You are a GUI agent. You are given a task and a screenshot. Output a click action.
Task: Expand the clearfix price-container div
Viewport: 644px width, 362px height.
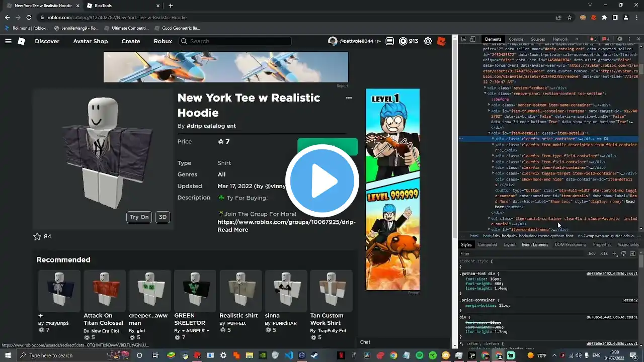493,139
